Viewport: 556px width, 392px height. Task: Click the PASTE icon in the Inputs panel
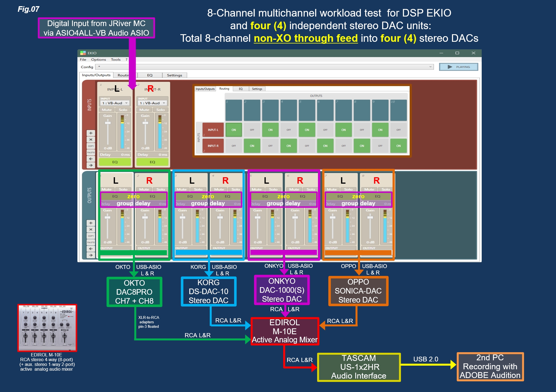coord(91,152)
